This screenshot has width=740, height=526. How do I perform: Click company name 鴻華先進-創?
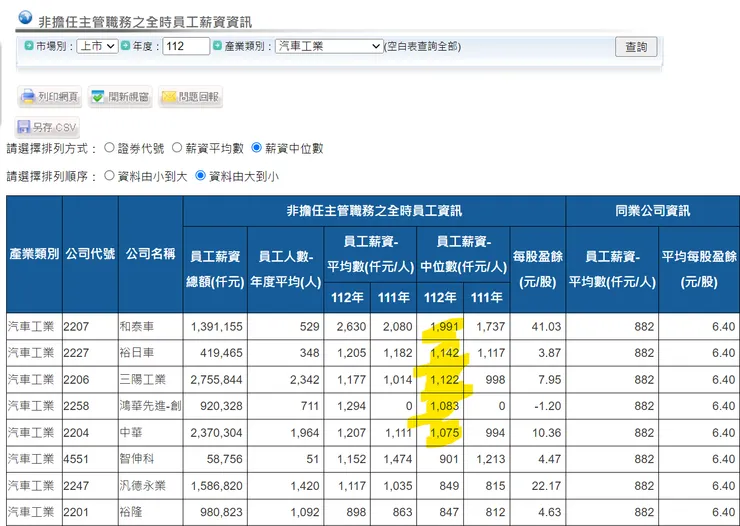[150, 406]
